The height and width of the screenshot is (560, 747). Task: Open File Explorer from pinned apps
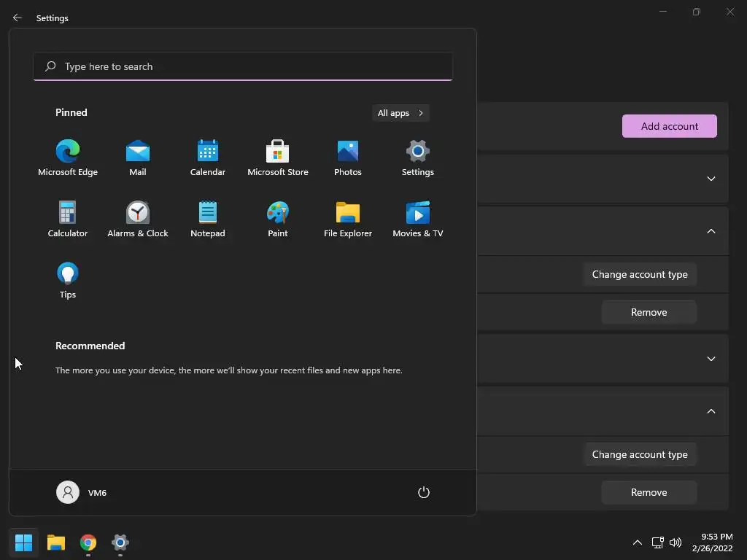pyautogui.click(x=348, y=219)
